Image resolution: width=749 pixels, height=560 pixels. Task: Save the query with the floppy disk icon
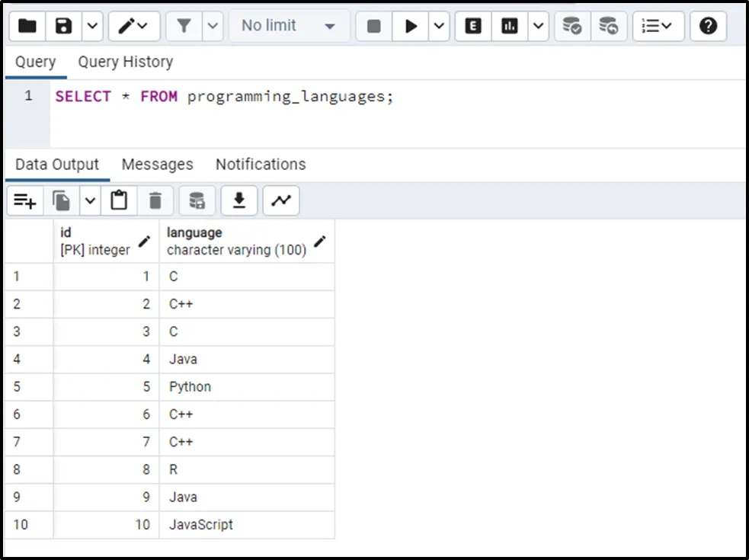tap(64, 26)
